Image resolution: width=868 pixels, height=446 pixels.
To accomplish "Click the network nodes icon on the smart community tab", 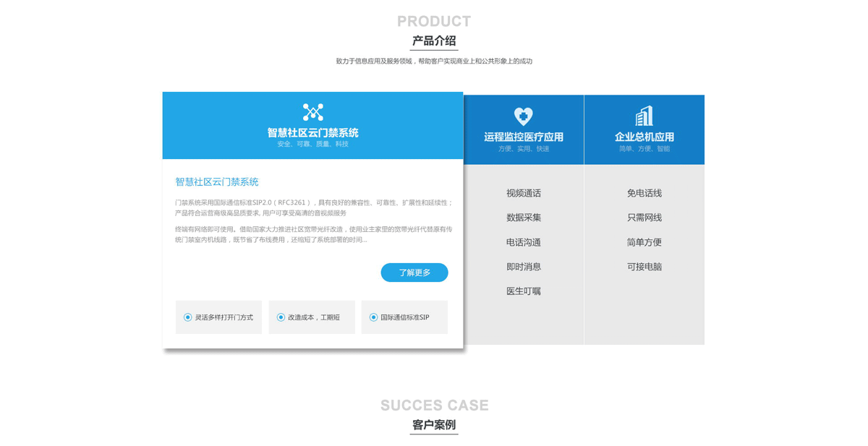I will pyautogui.click(x=312, y=112).
